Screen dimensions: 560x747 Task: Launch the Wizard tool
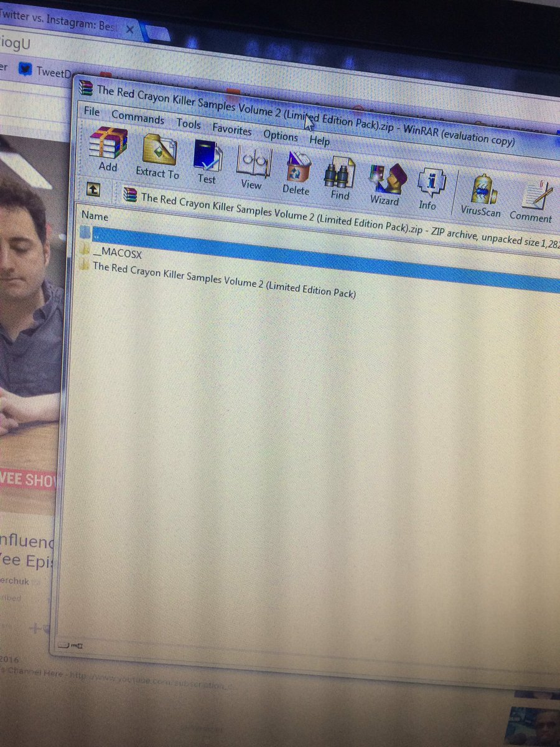[x=385, y=185]
